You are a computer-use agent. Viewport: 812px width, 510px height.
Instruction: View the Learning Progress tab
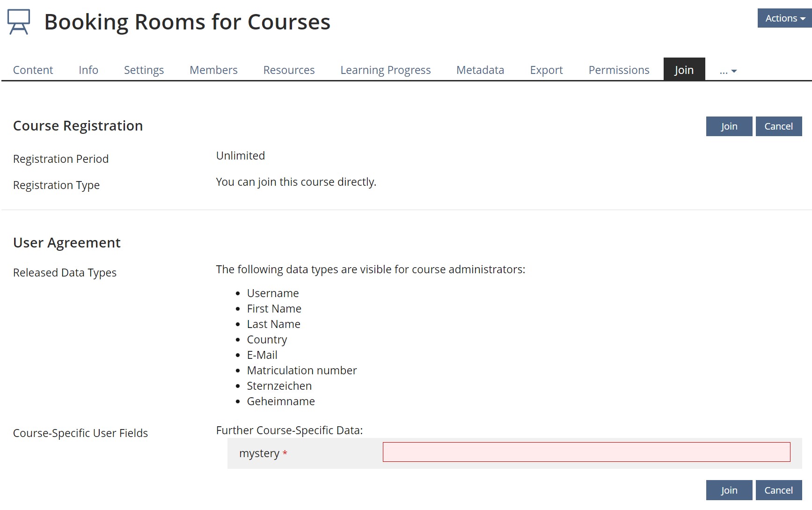pos(385,70)
